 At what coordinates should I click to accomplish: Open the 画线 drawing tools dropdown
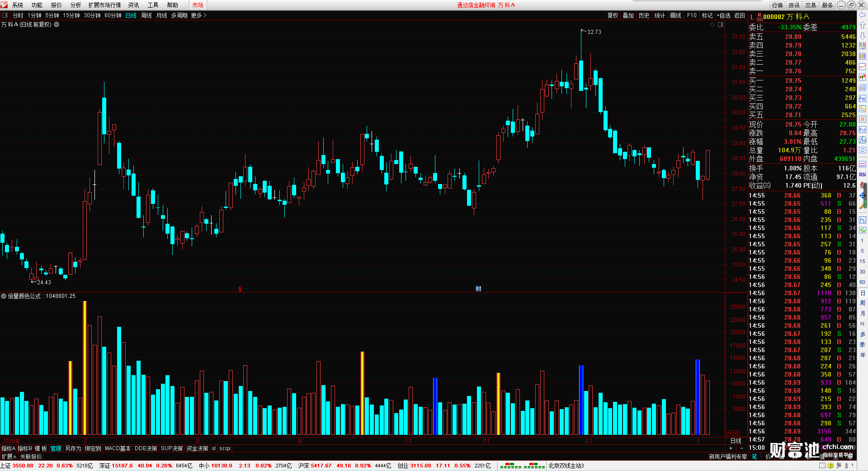(x=675, y=15)
